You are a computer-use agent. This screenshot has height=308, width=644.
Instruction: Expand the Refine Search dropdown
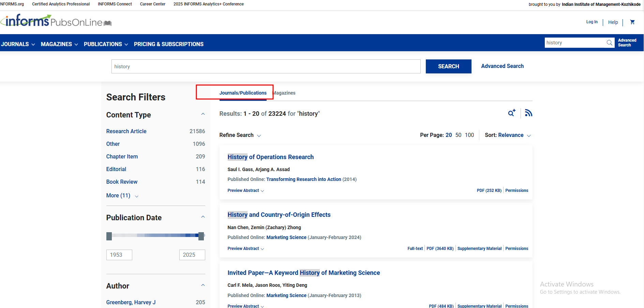[x=240, y=135]
